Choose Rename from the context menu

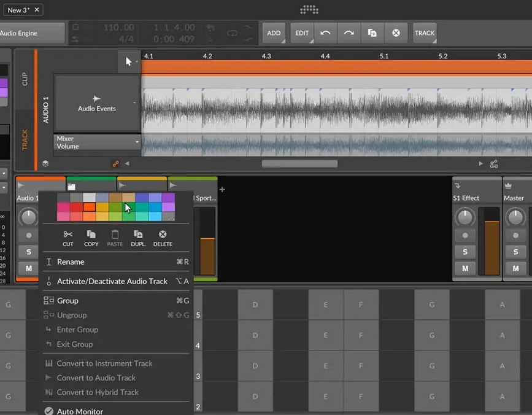(71, 262)
